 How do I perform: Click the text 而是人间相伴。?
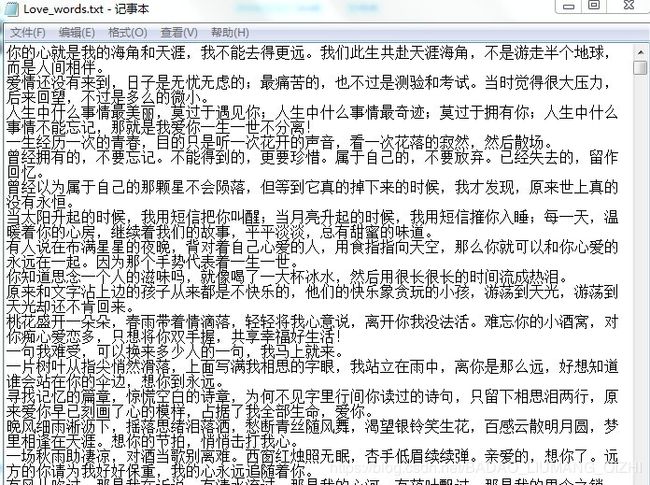click(56, 68)
